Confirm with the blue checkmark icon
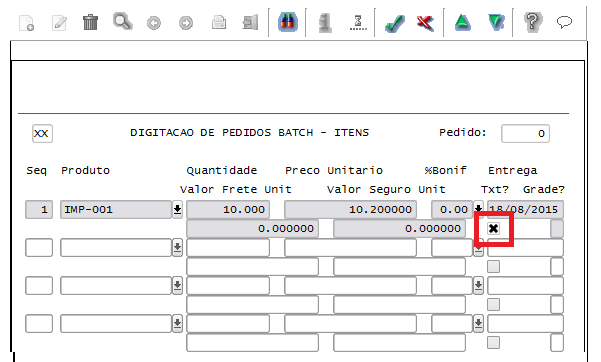The height and width of the screenshot is (362, 601). click(395, 23)
